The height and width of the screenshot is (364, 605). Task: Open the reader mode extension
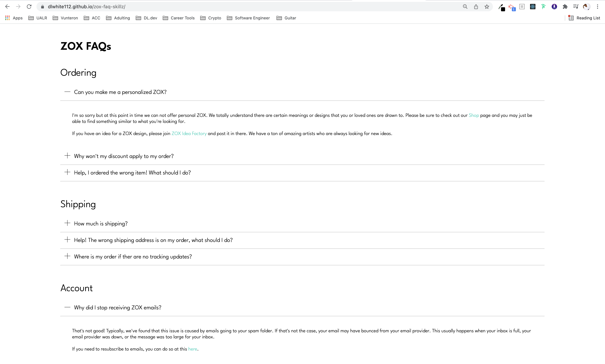(x=522, y=7)
